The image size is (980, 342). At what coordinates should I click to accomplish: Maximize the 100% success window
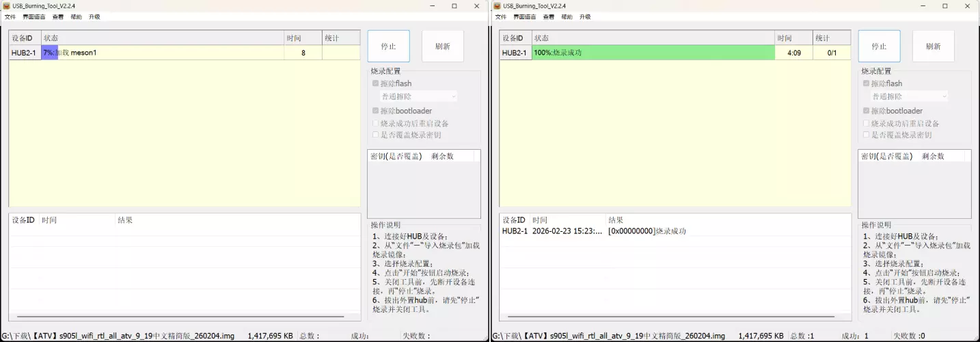pos(945,5)
